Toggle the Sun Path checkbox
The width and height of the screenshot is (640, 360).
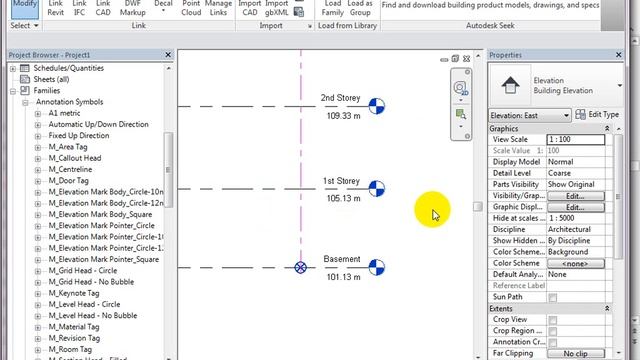pyautogui.click(x=553, y=298)
